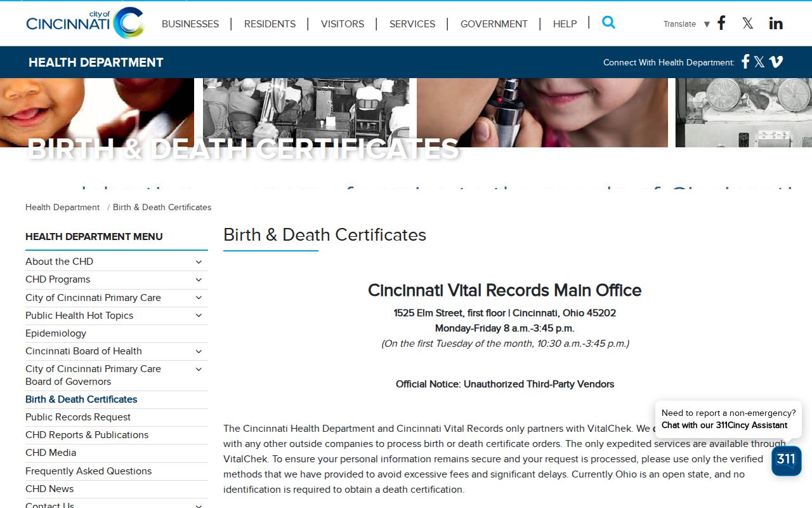Open the Translate dropdown
The width and height of the screenshot is (812, 508).
click(x=686, y=24)
